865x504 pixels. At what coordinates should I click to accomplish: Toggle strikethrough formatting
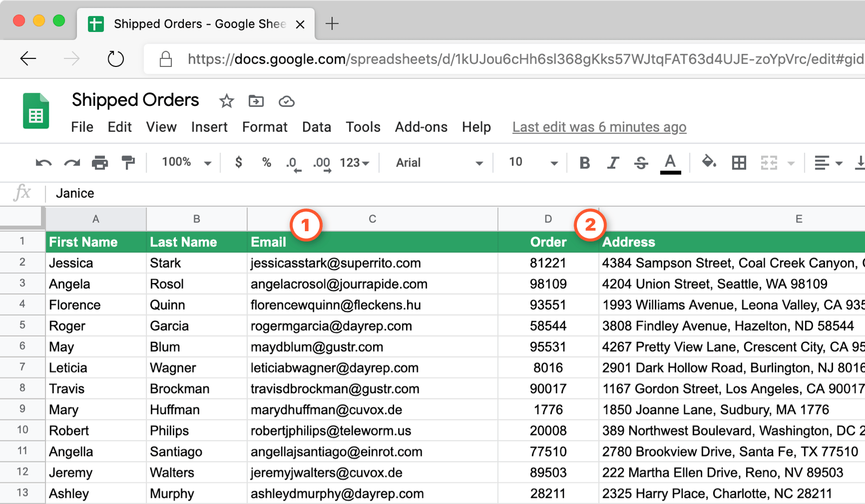(641, 162)
